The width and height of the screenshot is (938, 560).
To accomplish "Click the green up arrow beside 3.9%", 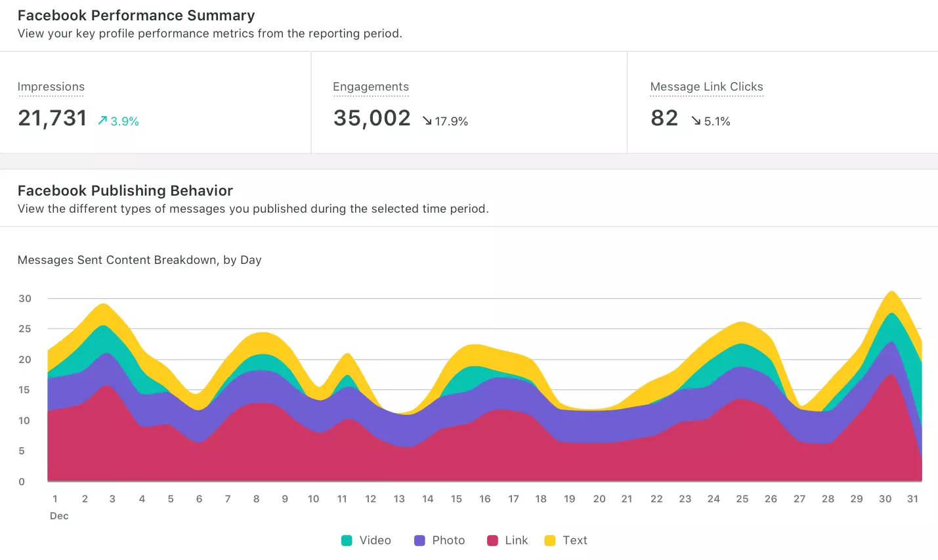I will (102, 121).
